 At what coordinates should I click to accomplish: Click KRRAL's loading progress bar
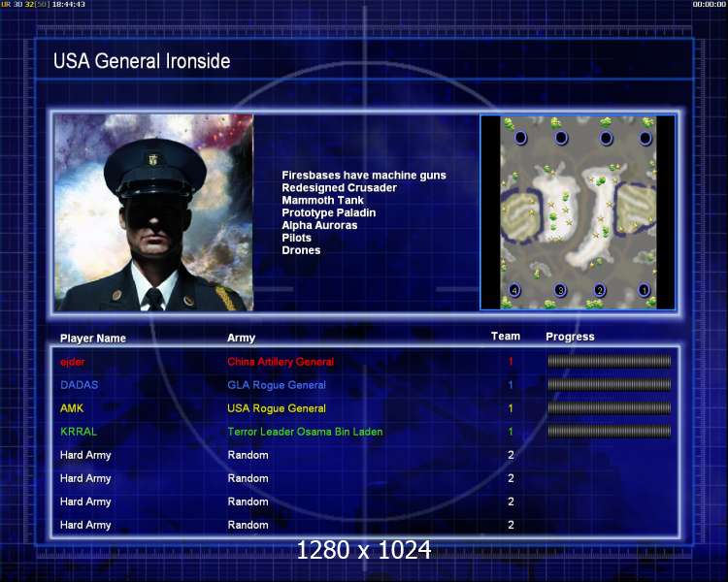point(609,432)
